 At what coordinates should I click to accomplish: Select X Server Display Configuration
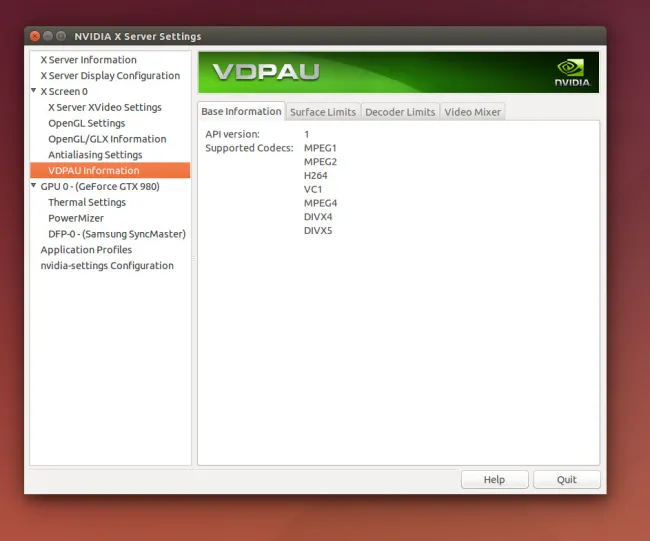click(110, 76)
